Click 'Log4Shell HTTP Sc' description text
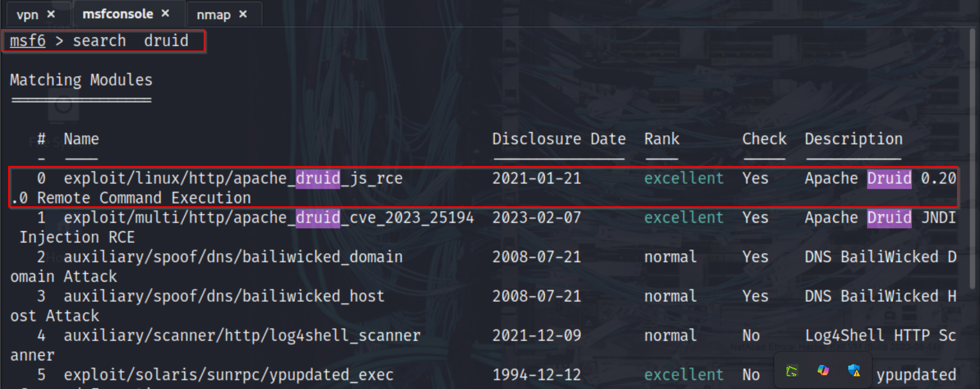Image resolution: width=980 pixels, height=389 pixels. (880, 335)
